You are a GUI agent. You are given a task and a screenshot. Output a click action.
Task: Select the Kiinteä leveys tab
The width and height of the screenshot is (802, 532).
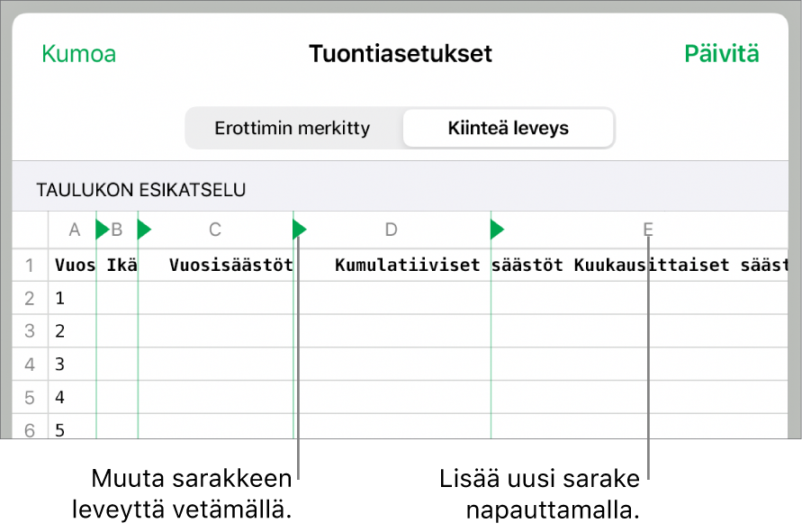pyautogui.click(x=509, y=128)
